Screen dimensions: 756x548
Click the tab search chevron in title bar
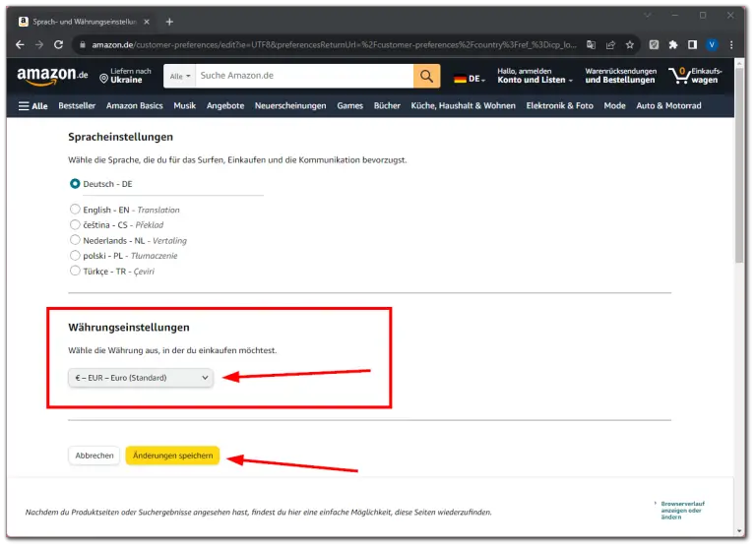pos(648,16)
